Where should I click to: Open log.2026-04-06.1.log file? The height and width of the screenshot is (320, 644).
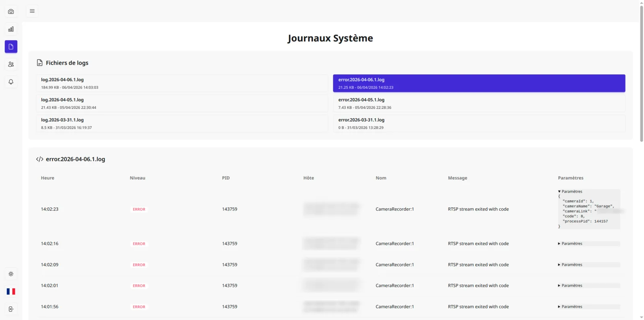pyautogui.click(x=182, y=83)
